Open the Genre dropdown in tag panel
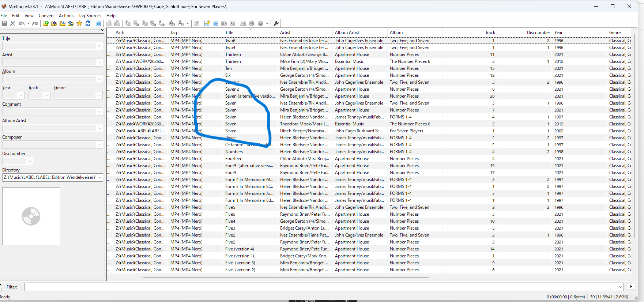The image size is (644, 302). pos(99,95)
